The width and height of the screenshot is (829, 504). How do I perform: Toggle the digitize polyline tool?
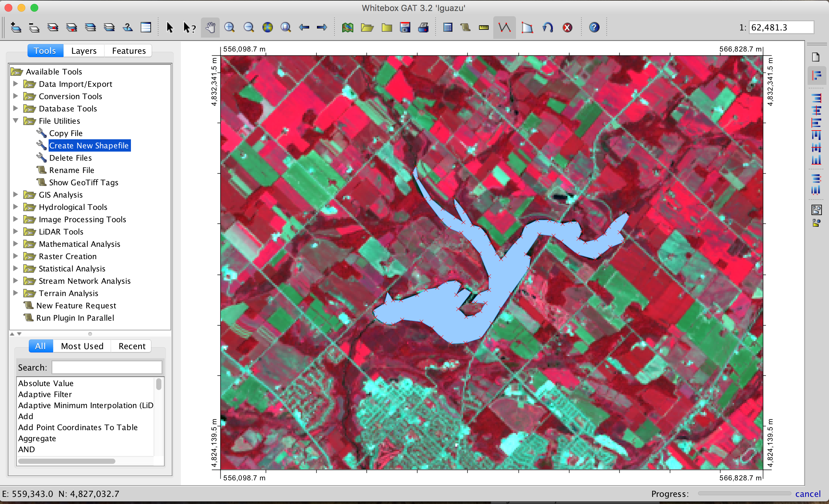pyautogui.click(x=504, y=28)
